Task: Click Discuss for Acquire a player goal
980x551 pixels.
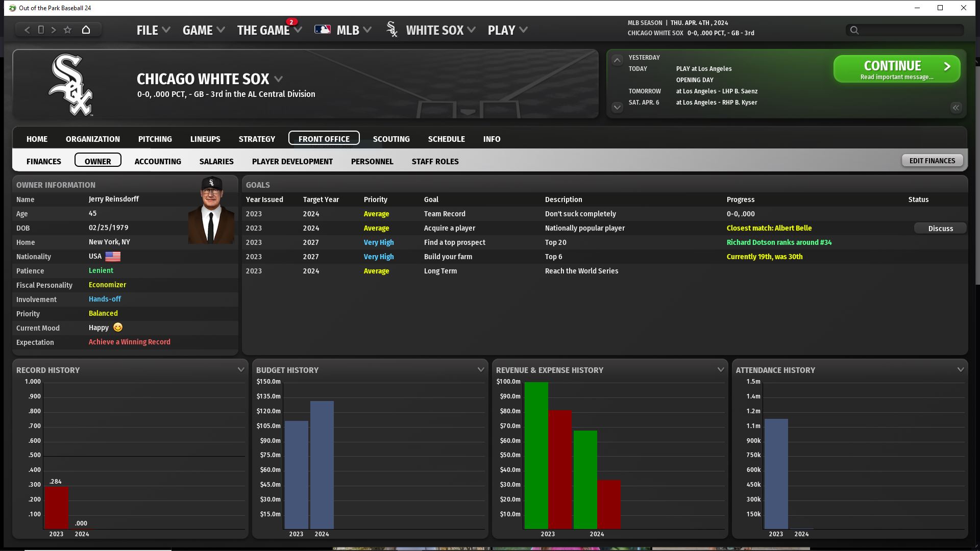Action: (x=940, y=229)
